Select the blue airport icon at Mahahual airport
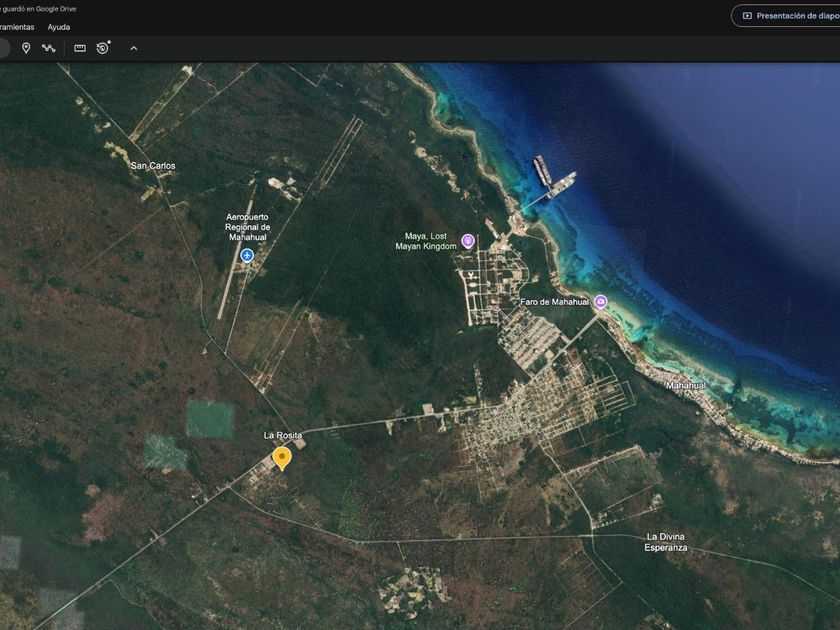The width and height of the screenshot is (840, 630). tap(247, 255)
